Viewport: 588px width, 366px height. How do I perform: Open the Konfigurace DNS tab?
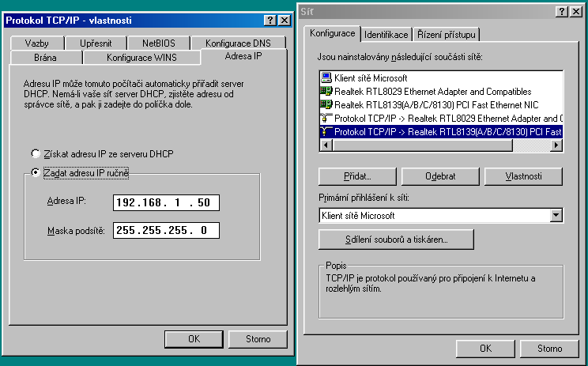pos(238,43)
